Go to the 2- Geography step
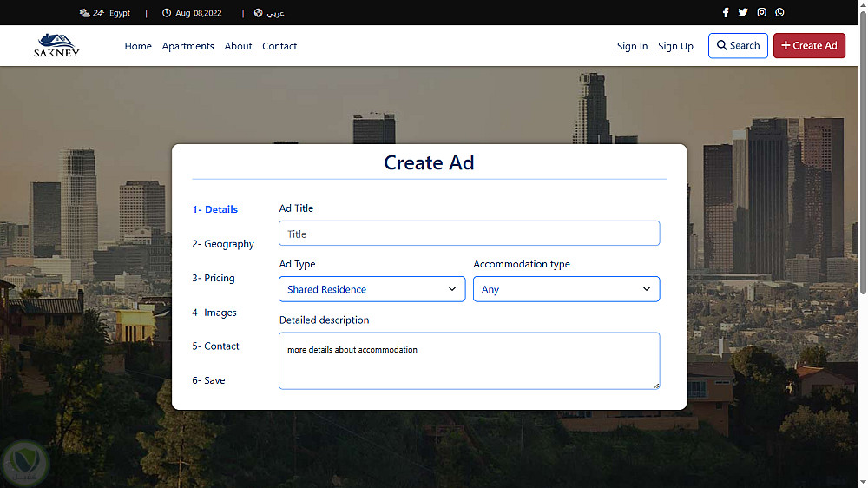 (x=223, y=244)
